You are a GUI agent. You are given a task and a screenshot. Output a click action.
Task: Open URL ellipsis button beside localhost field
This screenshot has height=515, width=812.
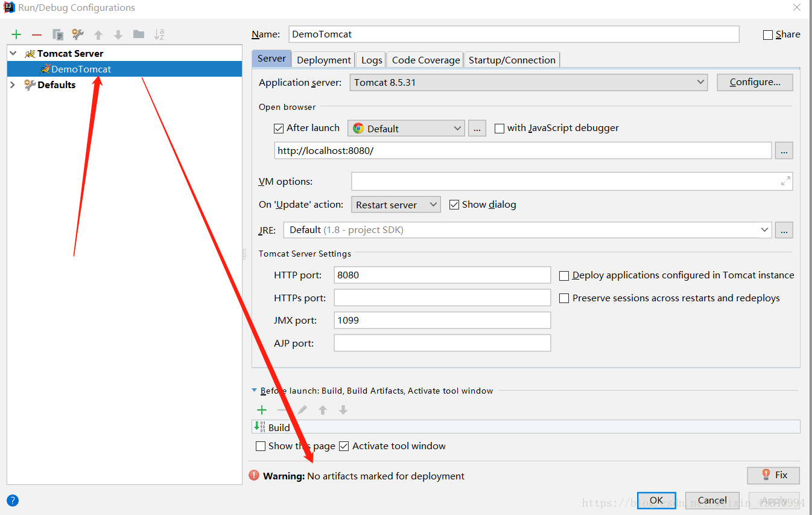click(x=784, y=150)
